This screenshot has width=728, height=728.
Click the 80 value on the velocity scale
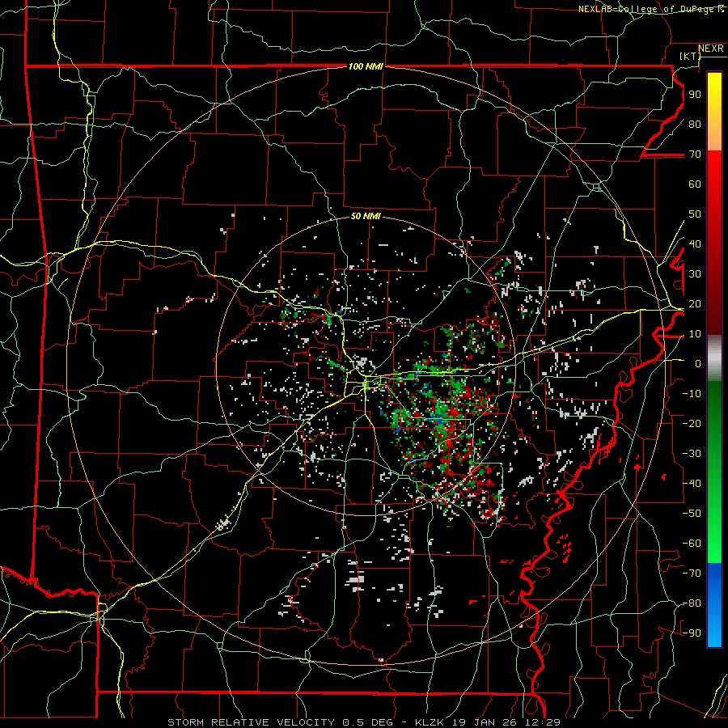[695, 124]
